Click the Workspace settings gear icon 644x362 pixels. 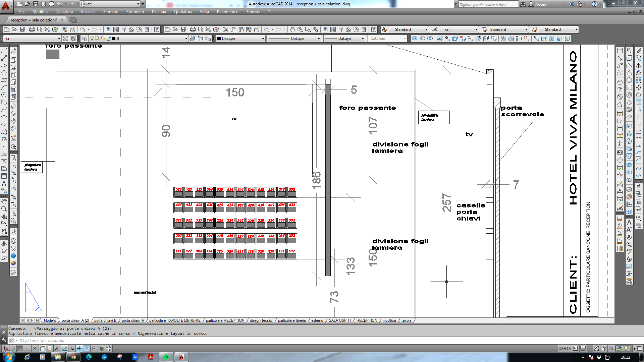click(x=66, y=39)
